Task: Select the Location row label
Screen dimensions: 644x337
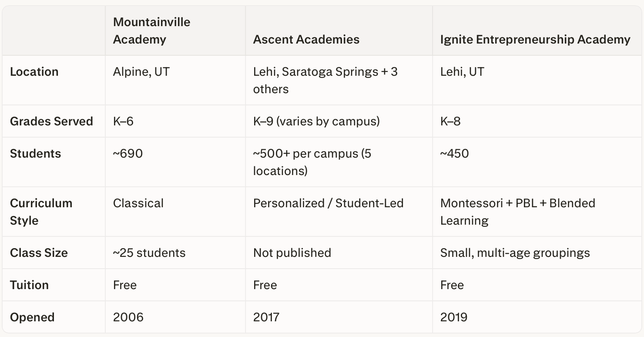Action: click(x=34, y=71)
